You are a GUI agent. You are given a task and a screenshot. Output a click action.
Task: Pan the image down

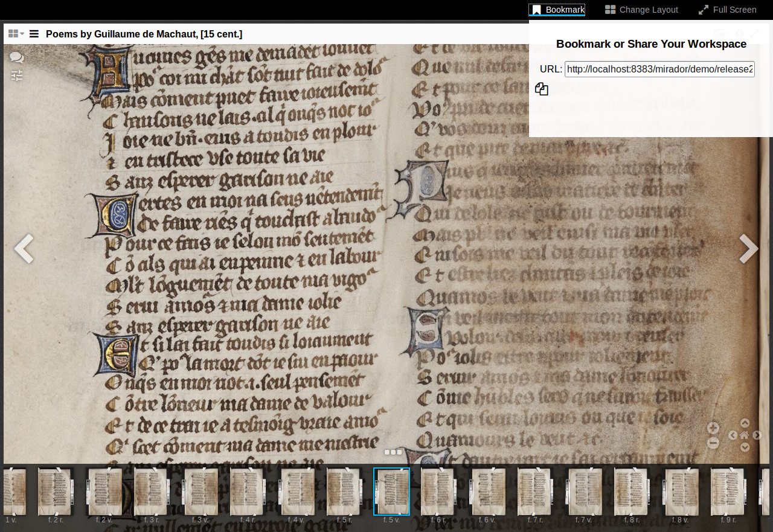click(745, 447)
